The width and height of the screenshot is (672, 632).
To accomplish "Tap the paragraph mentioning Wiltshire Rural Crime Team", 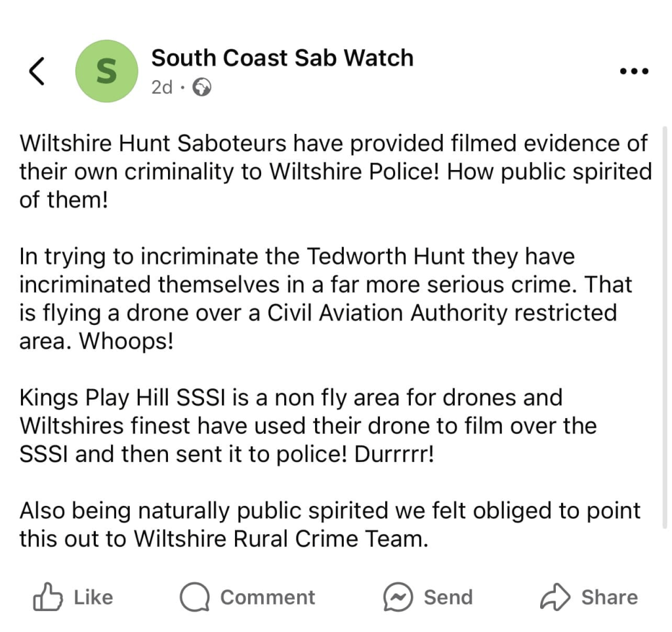I will (328, 525).
